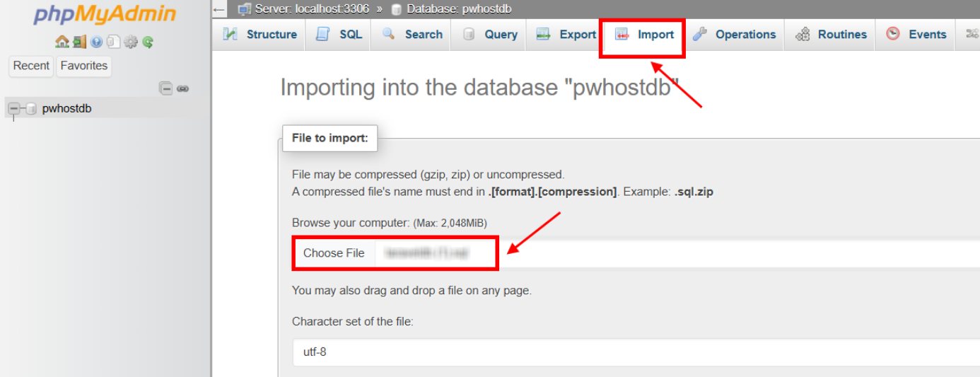Reload navigation panel with green arrow

coord(148,42)
